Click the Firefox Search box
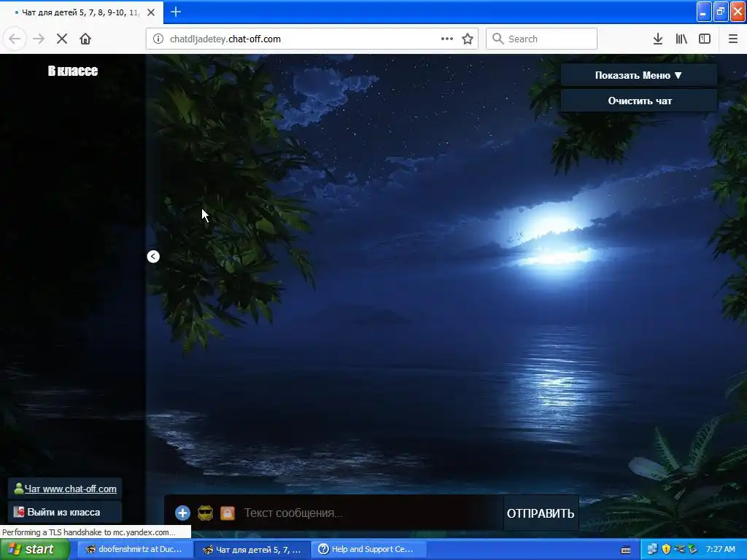 pos(541,39)
